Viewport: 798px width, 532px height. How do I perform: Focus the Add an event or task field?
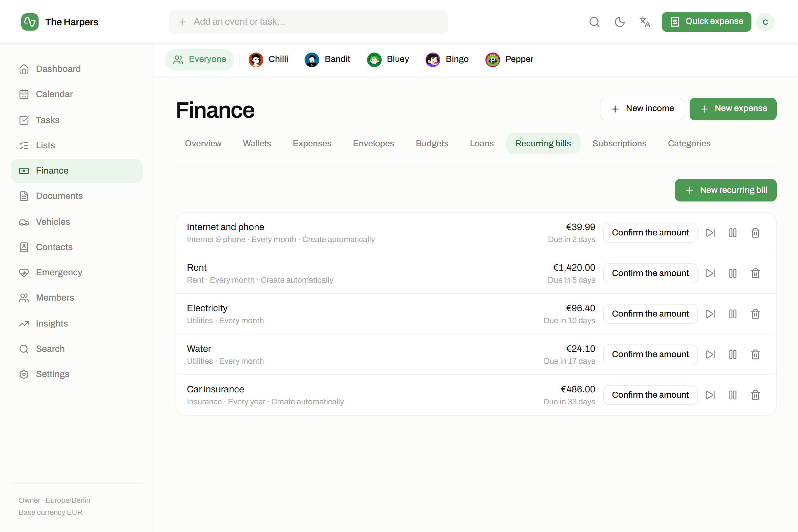pos(308,22)
